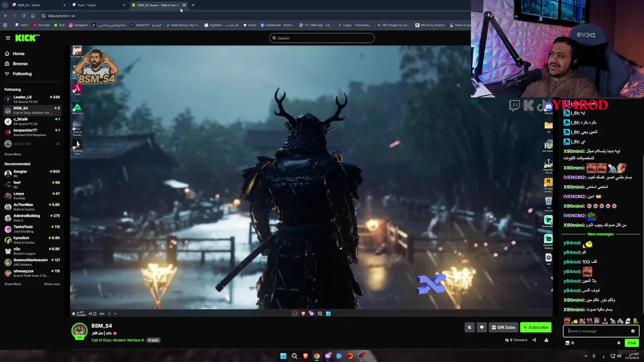The height and width of the screenshot is (362, 644).
Task: Open x_SKaM channel in sidebar
Action: click(32, 121)
